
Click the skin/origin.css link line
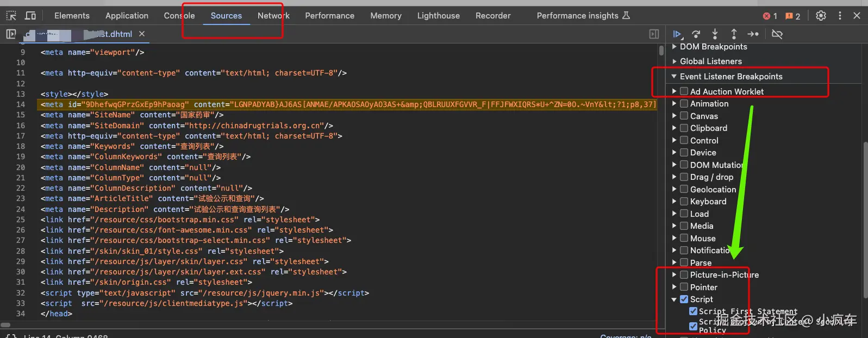[x=146, y=282]
